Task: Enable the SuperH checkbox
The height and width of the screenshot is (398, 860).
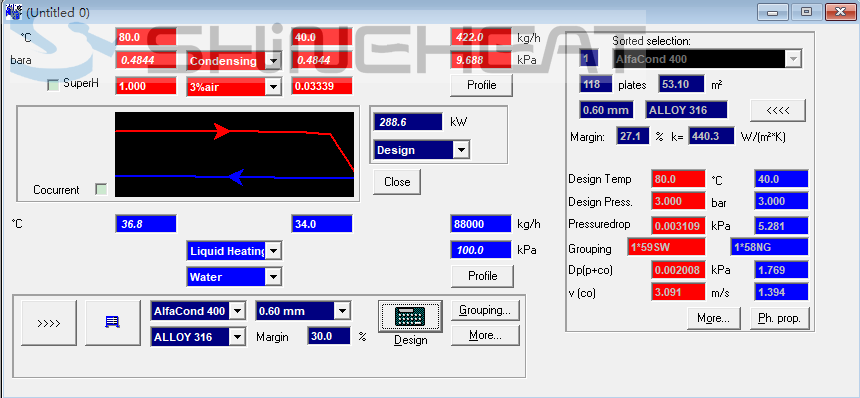Action: click(53, 85)
